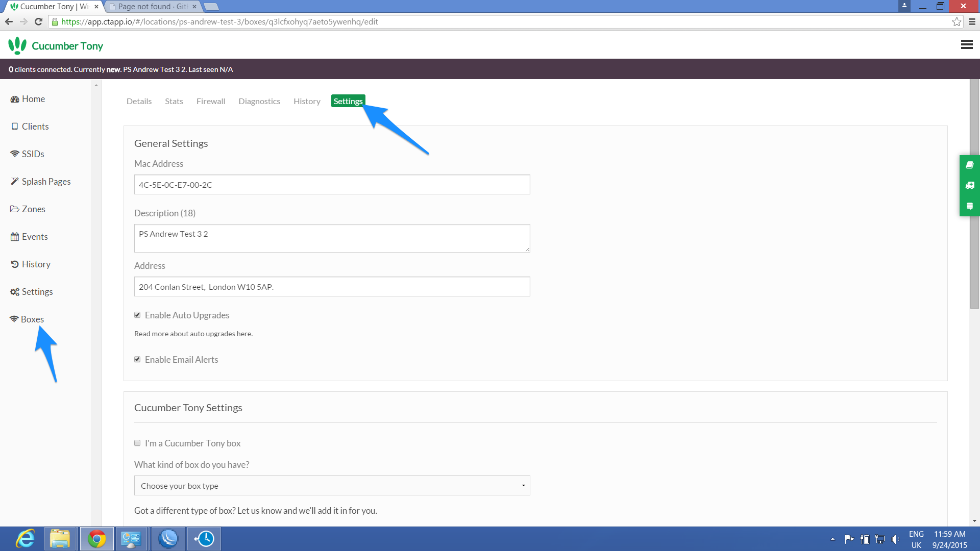
Task: Click the page vertical scrollbar thumb
Action: (x=974, y=194)
